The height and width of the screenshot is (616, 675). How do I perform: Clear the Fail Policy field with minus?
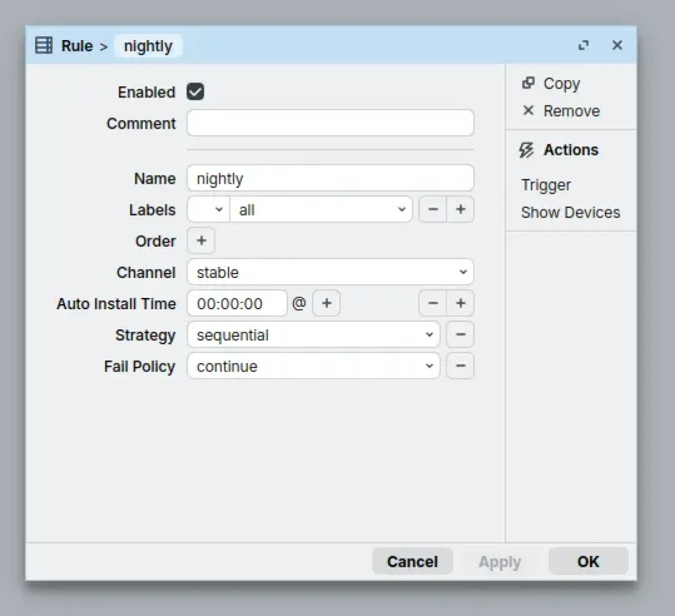pyautogui.click(x=460, y=366)
